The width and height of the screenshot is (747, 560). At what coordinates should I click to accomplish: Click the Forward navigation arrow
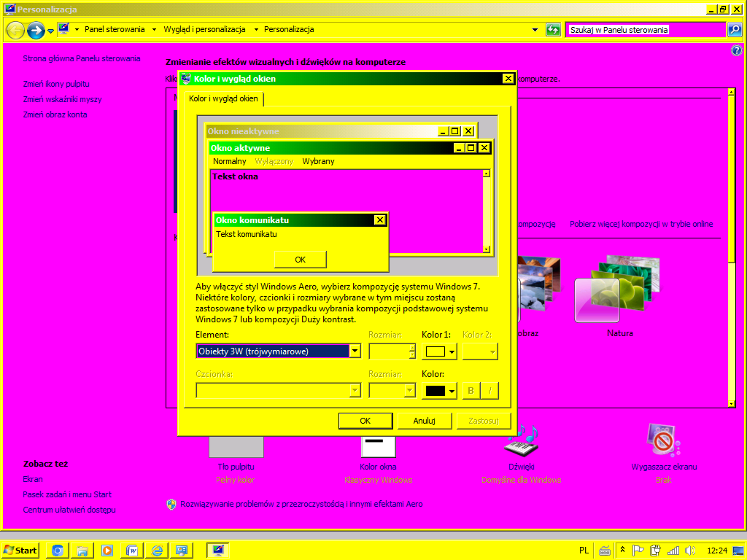click(36, 30)
